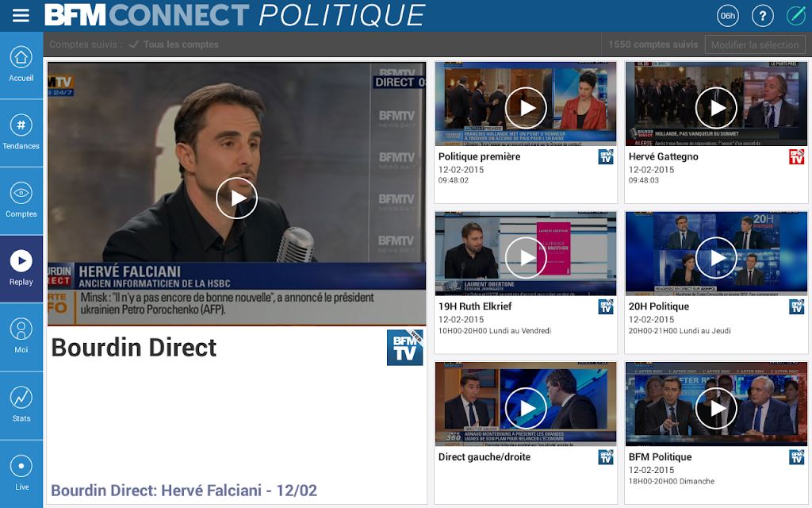Click BFM TV logo on 20H Politique card
This screenshot has width=812, height=508.
(x=796, y=306)
